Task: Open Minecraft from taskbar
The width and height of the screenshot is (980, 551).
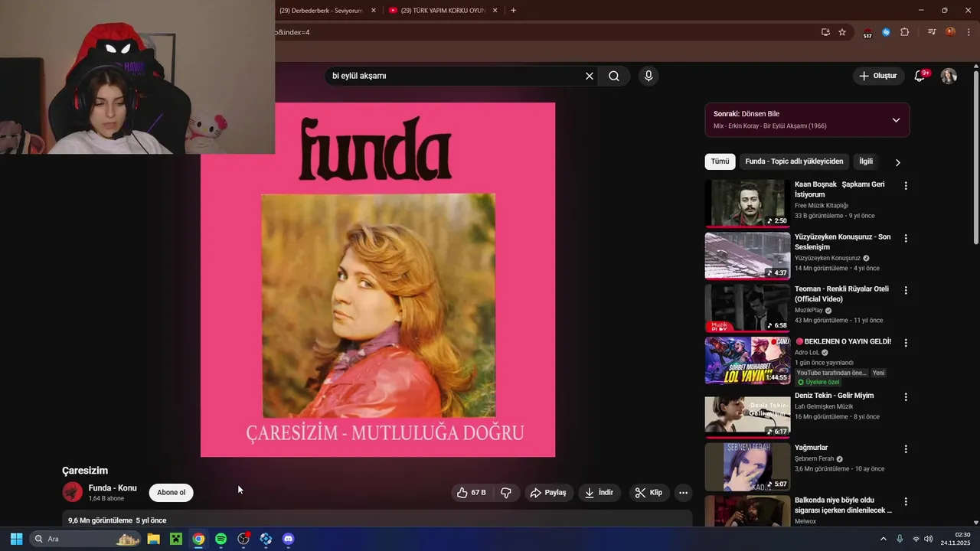Action: (x=176, y=539)
